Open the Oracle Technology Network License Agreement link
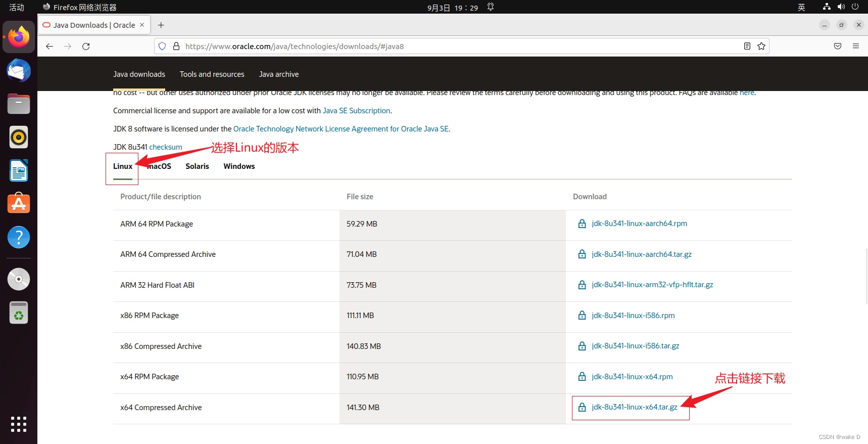This screenshot has height=444, width=868. point(341,129)
